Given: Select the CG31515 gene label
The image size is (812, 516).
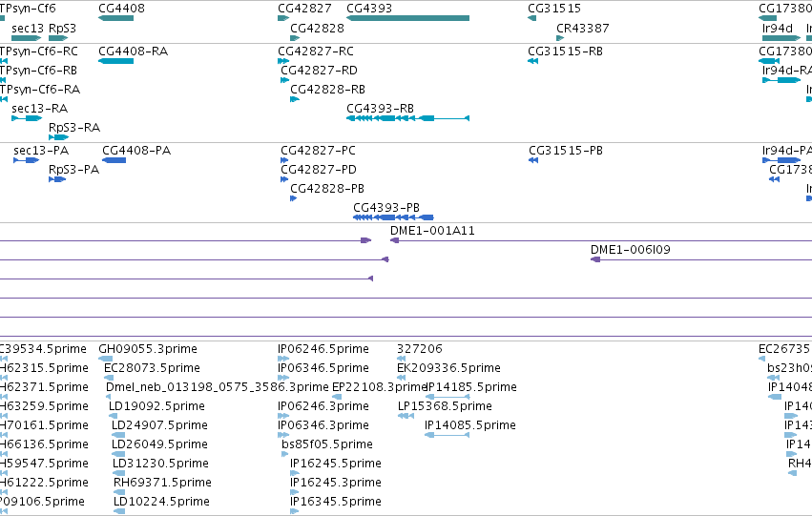Looking at the screenshot, I should click(x=554, y=9).
